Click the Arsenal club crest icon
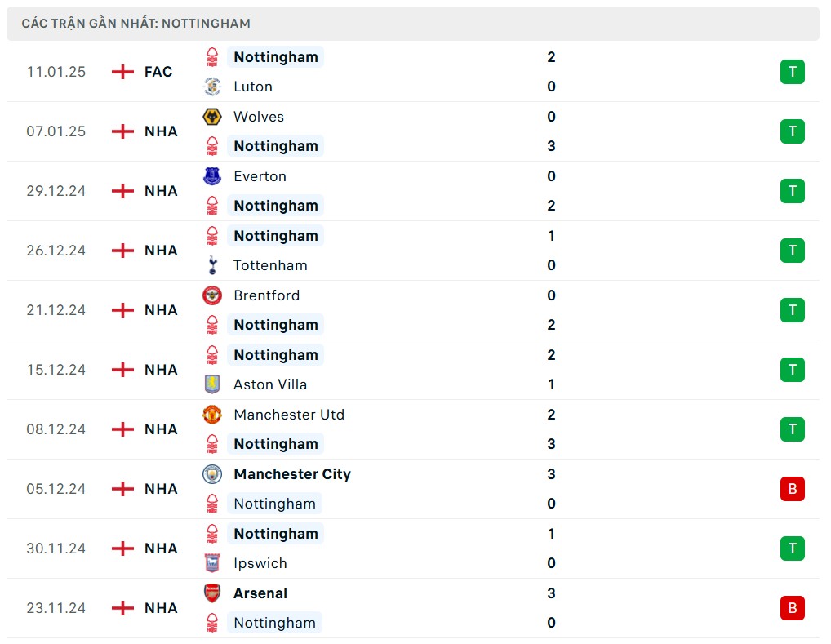 click(212, 593)
